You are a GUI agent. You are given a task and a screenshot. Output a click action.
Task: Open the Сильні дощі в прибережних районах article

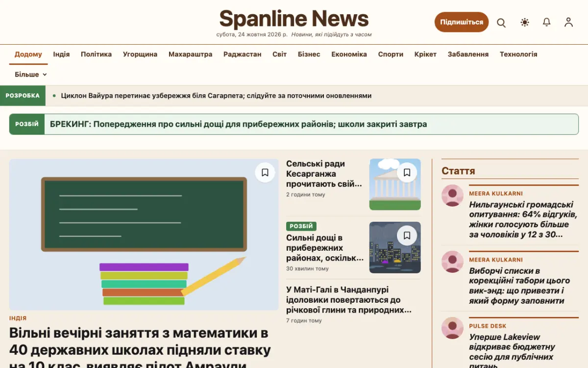[325, 248]
